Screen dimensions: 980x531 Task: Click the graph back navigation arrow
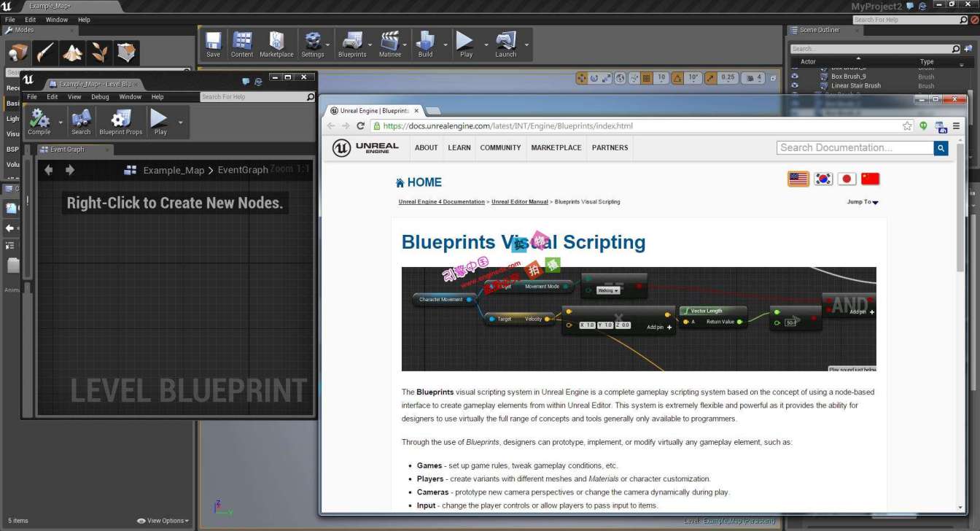click(49, 170)
